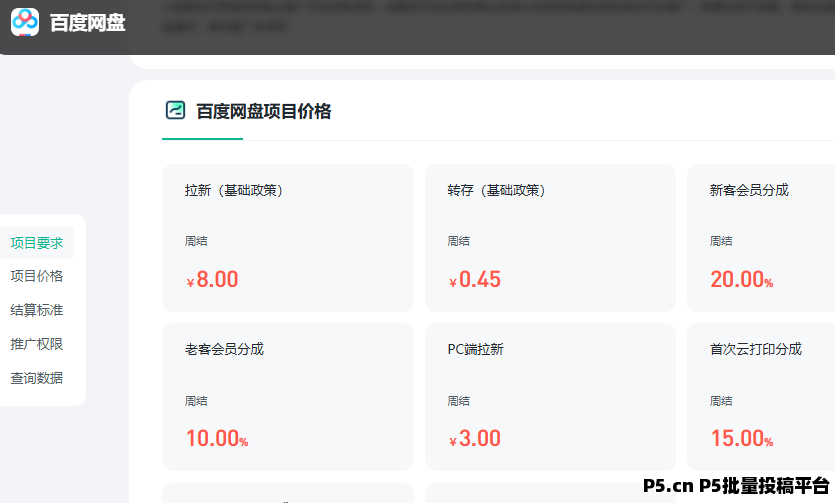This screenshot has width=835, height=503.
Task: Go to 项目价格 in the side navigation
Action: tap(37, 276)
